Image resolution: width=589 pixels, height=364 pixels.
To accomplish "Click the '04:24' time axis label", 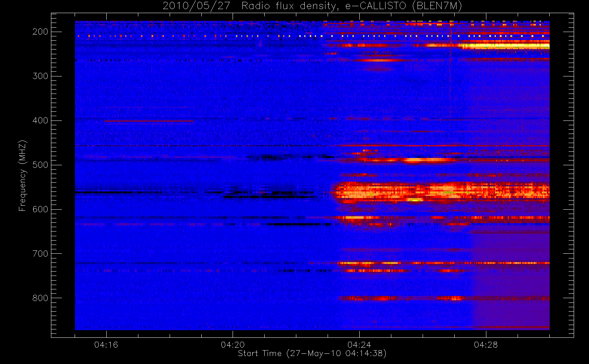I will [x=359, y=345].
